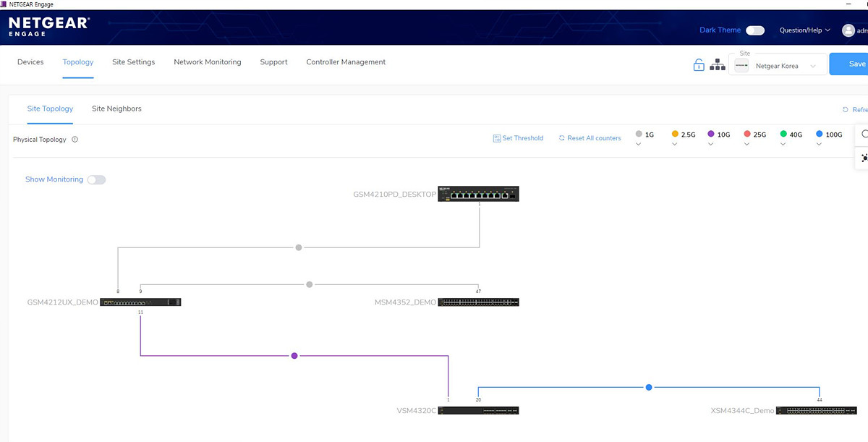
Task: Open the Topology menu
Action: (78, 62)
